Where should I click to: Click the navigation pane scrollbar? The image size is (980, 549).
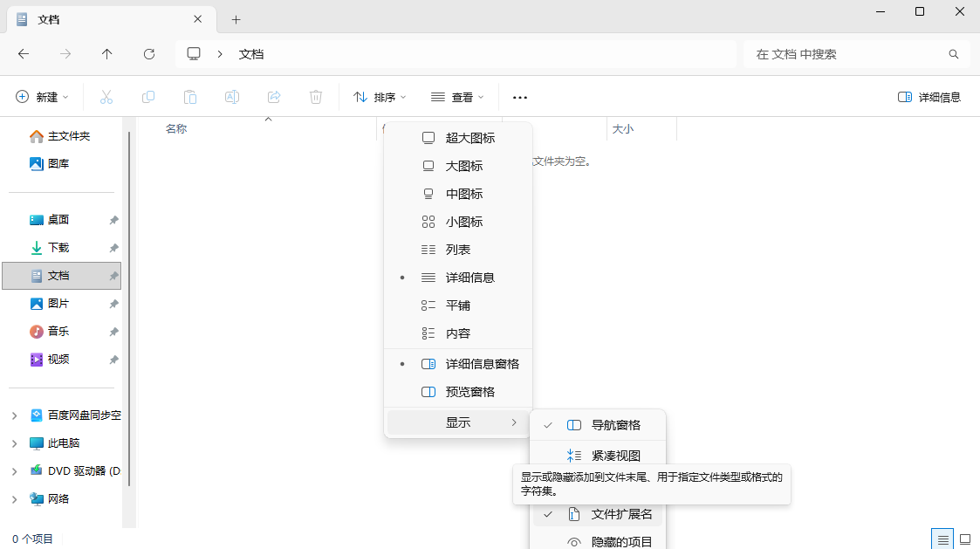pos(129,309)
